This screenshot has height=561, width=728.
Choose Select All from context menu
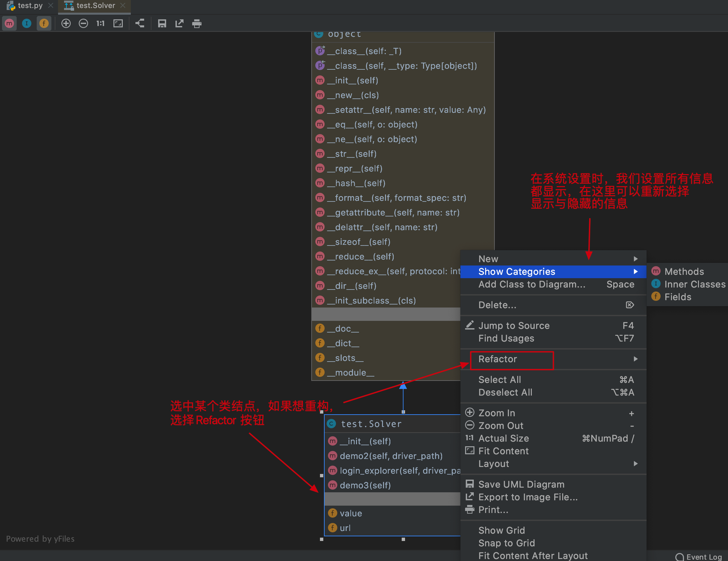tap(553, 380)
